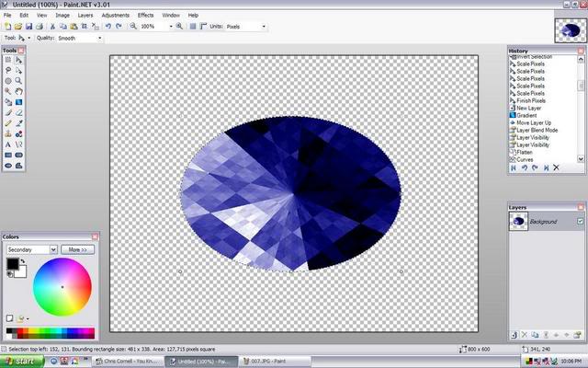Click the Flatten entry in History
This screenshot has width=588, height=368.
tap(525, 152)
